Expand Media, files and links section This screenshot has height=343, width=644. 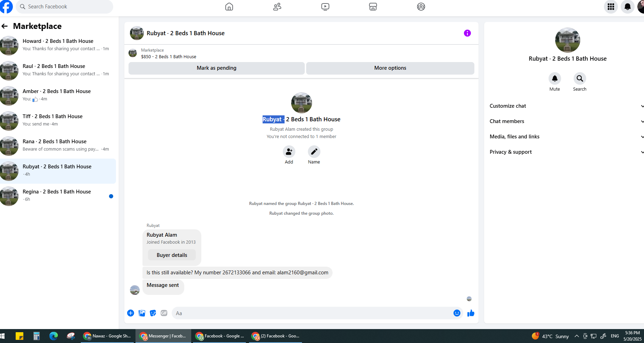[566, 137]
